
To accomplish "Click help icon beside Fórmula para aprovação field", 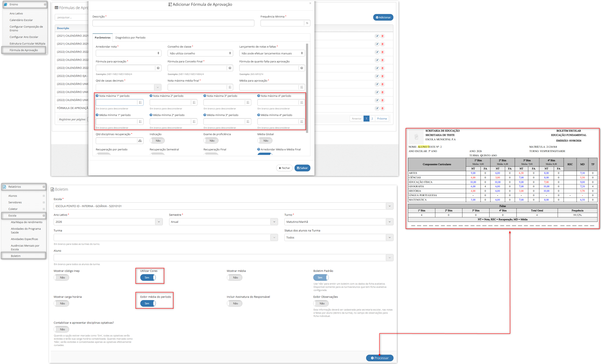I will [x=158, y=68].
